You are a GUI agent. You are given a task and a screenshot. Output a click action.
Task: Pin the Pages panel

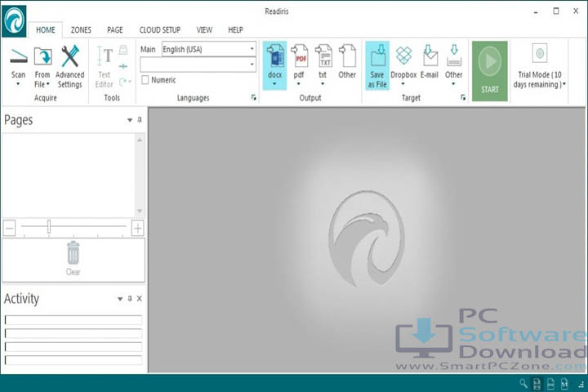pos(140,120)
